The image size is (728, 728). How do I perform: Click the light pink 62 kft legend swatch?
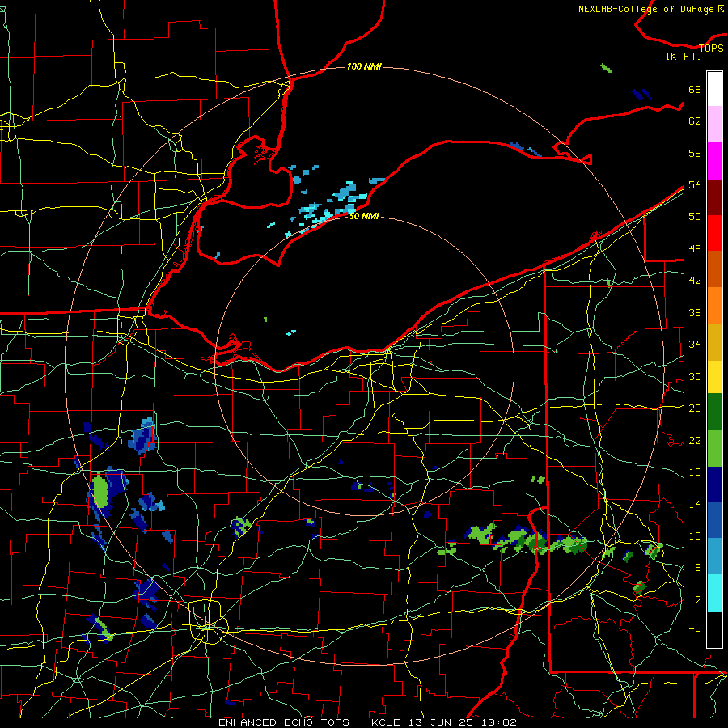tap(714, 125)
